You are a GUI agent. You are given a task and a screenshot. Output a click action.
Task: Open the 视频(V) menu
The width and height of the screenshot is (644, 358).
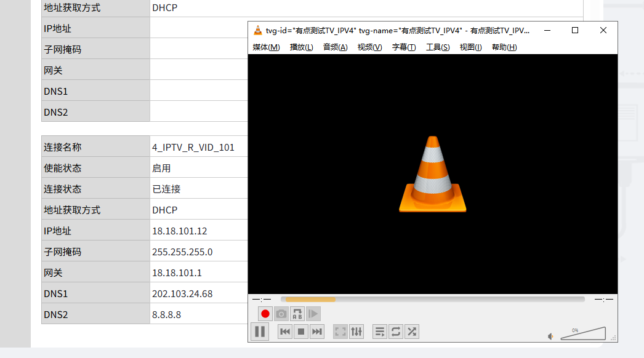pos(369,47)
